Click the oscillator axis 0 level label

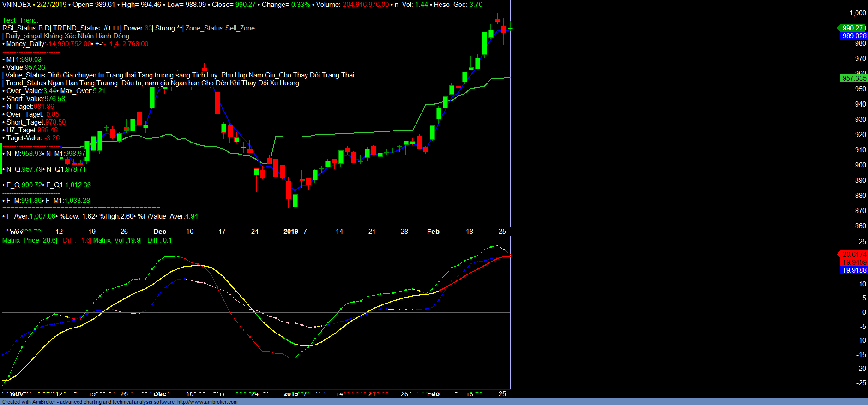click(x=864, y=312)
